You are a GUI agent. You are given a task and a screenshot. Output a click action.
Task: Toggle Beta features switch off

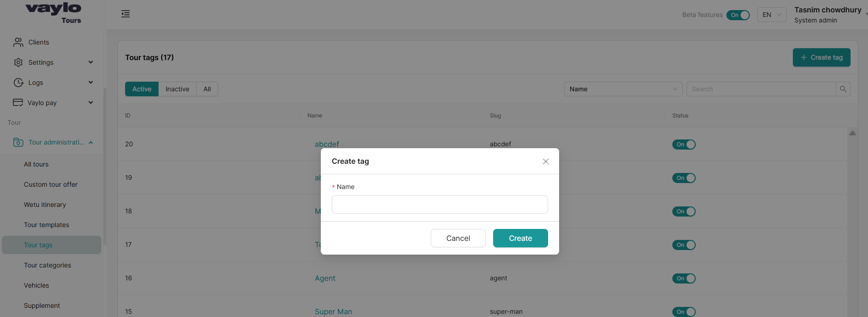point(738,15)
